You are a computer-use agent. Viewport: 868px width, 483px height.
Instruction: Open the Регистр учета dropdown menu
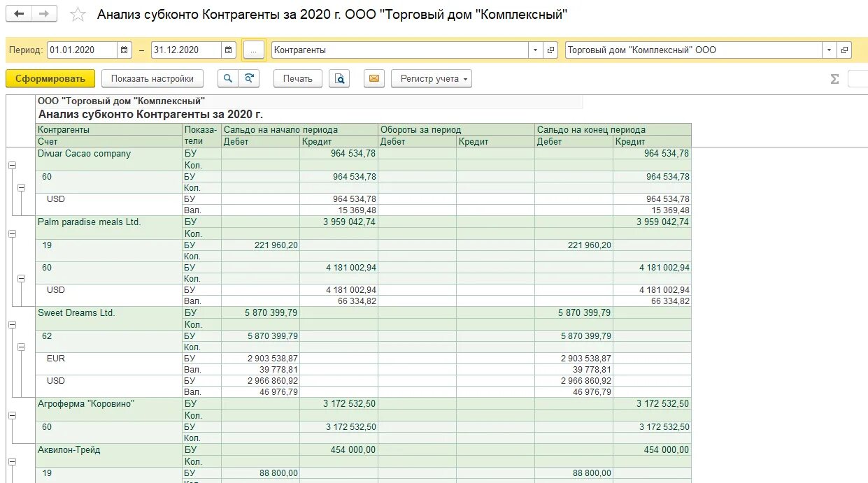[x=432, y=79]
